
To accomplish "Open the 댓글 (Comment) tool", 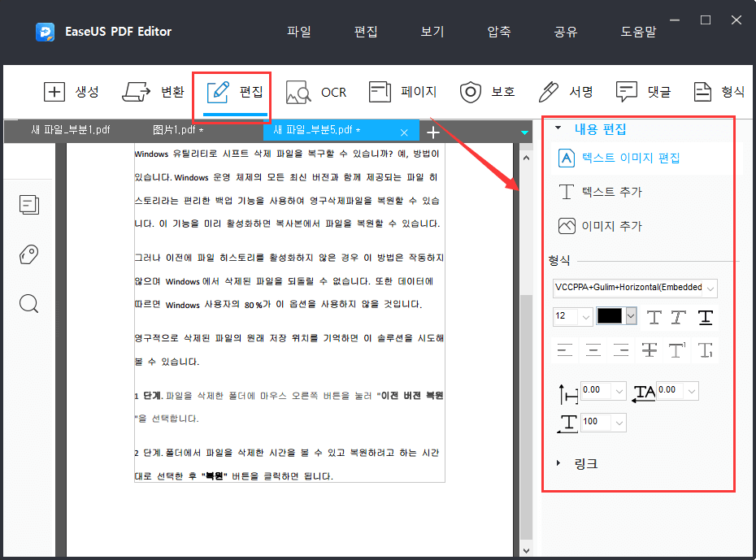I will [644, 92].
